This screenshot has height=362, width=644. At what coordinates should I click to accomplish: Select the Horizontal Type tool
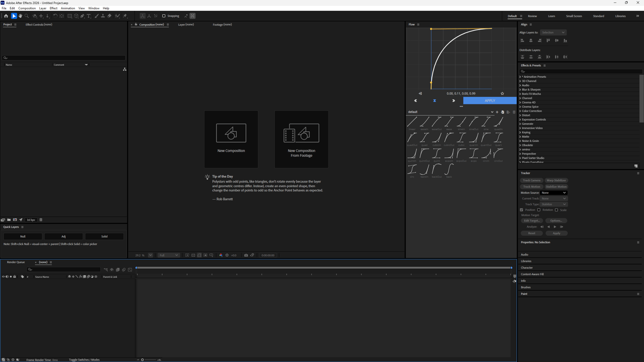pos(89,16)
